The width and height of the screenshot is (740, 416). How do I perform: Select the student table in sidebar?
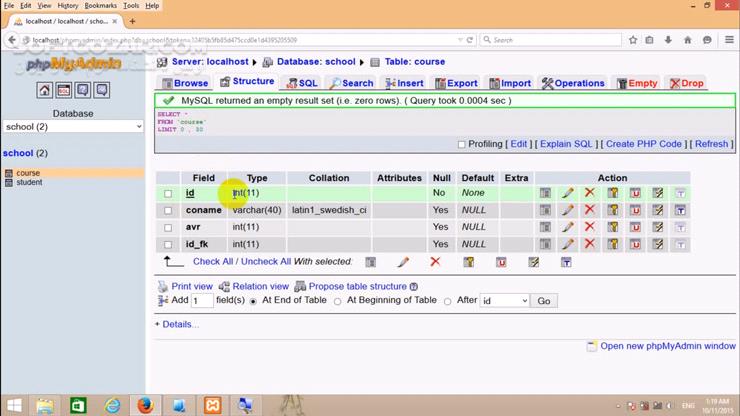[x=29, y=182]
